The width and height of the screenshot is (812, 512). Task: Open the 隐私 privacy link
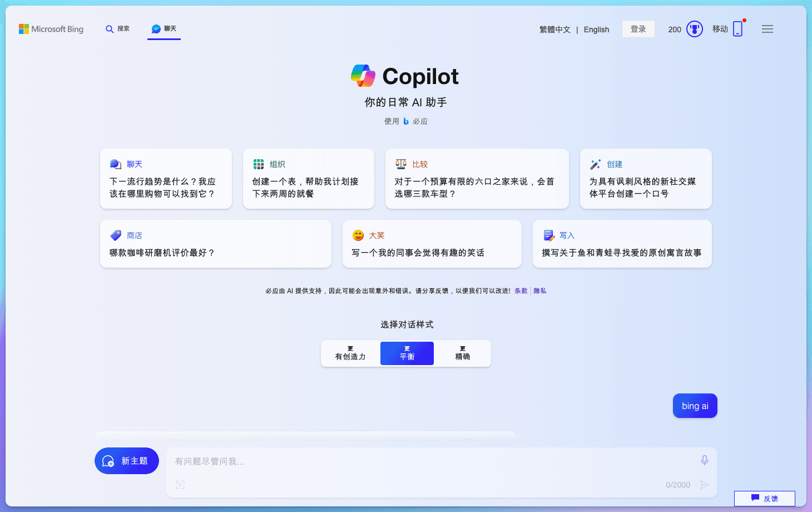540,291
